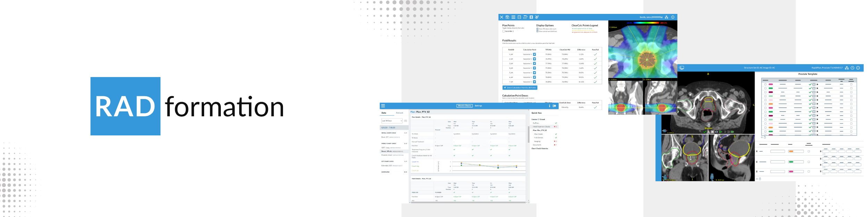Uncheck Show central-axis field lines
Screen dimensions: 868x217
click(x=537, y=31)
